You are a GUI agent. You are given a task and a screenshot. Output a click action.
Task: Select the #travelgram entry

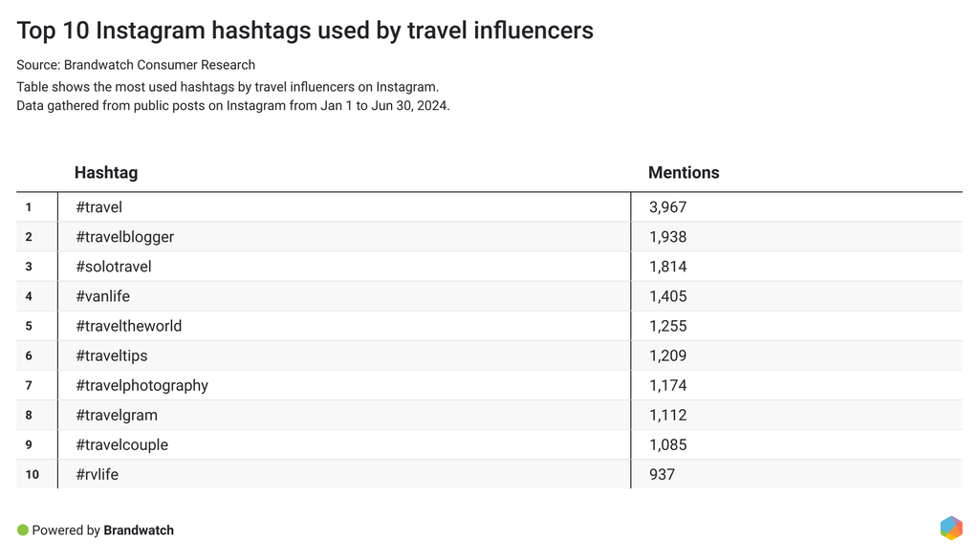click(117, 415)
